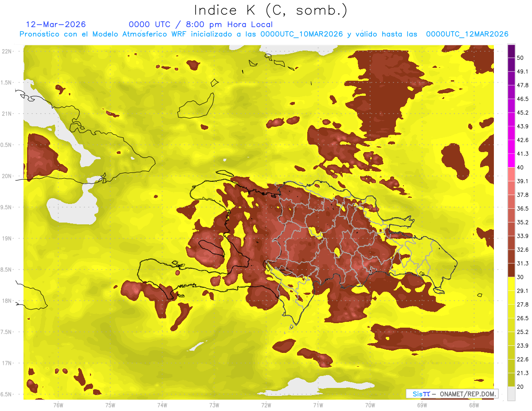The height and width of the screenshot is (411, 532).
Task: Select the salmon colorbar swatch between 39.1 and 40
Action: click(x=511, y=174)
